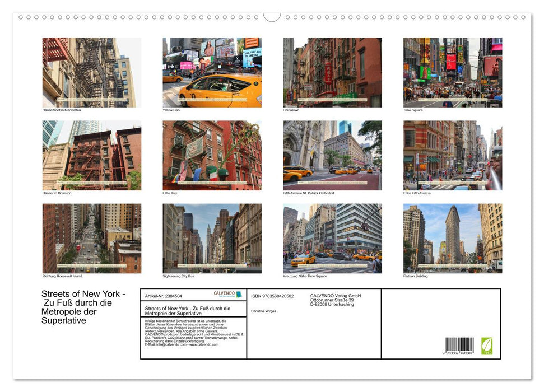Screen dimensions: 544x392
Task: Click the 'Little Italy' caption
Action: [170, 193]
